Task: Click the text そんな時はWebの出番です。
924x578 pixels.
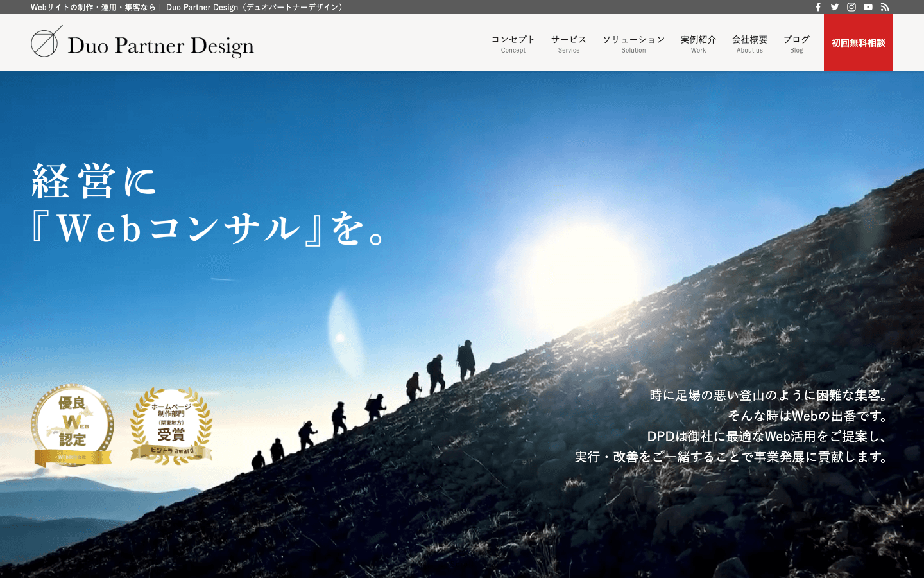Action: pyautogui.click(x=809, y=416)
